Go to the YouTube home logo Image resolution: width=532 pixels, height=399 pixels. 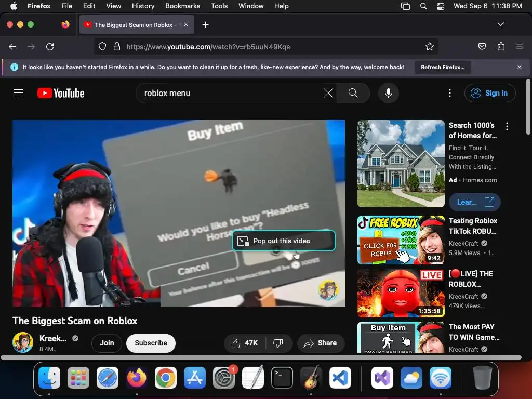point(61,93)
